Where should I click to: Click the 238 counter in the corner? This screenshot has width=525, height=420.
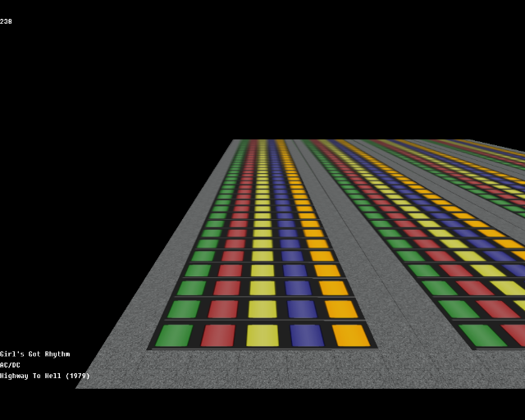(x=6, y=21)
